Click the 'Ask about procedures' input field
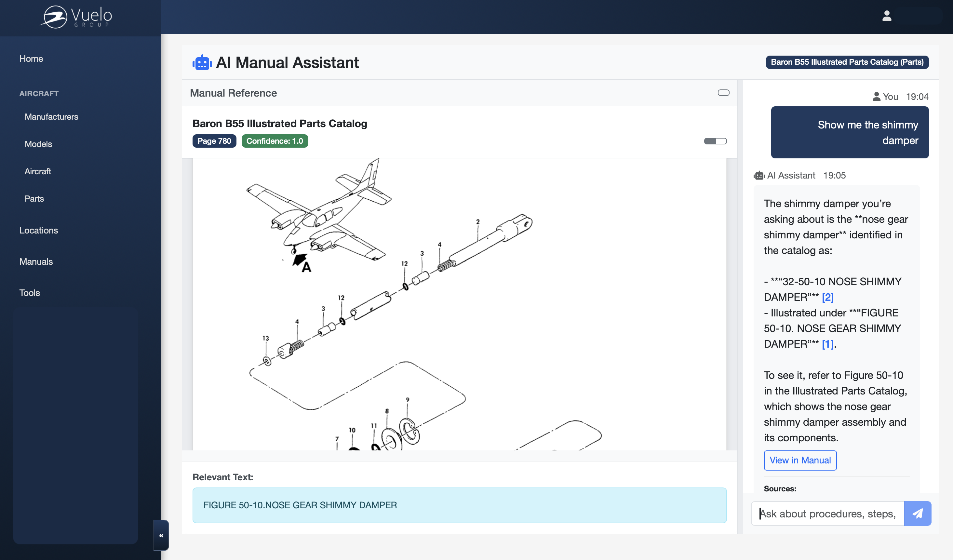This screenshot has width=953, height=560. (x=825, y=513)
